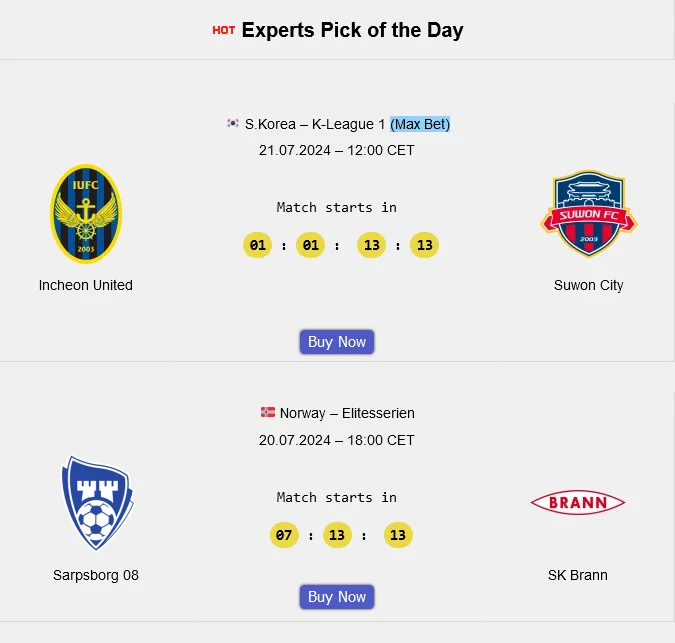Click the Suwon City team name
This screenshot has width=675, height=643.
[588, 285]
